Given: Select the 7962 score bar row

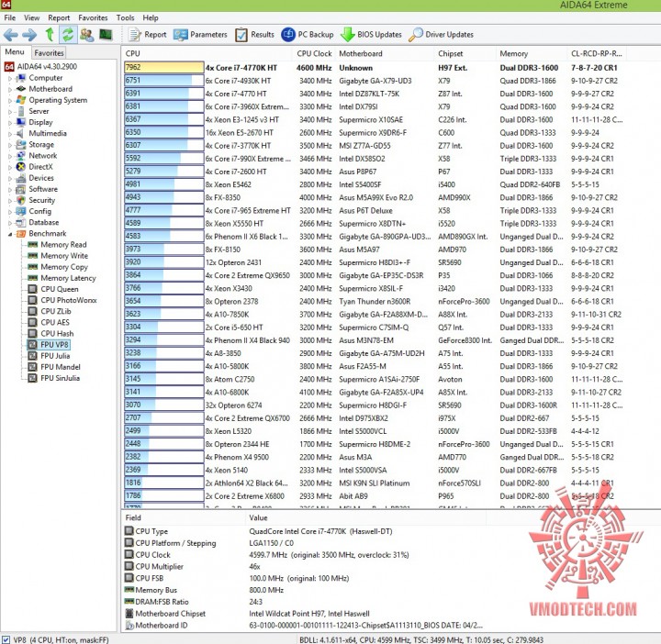Looking at the screenshot, I should (x=164, y=67).
